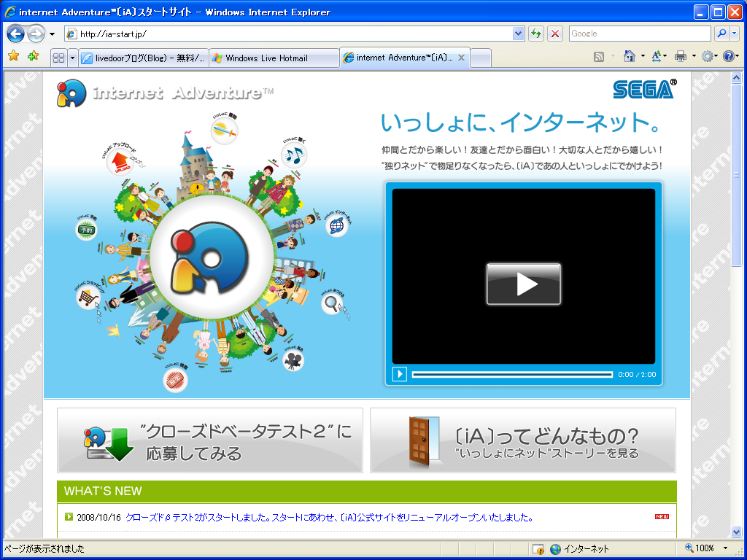Screen dimensions: 747x560
Task: Click the popup blocker status bar icon
Action: pos(538,549)
